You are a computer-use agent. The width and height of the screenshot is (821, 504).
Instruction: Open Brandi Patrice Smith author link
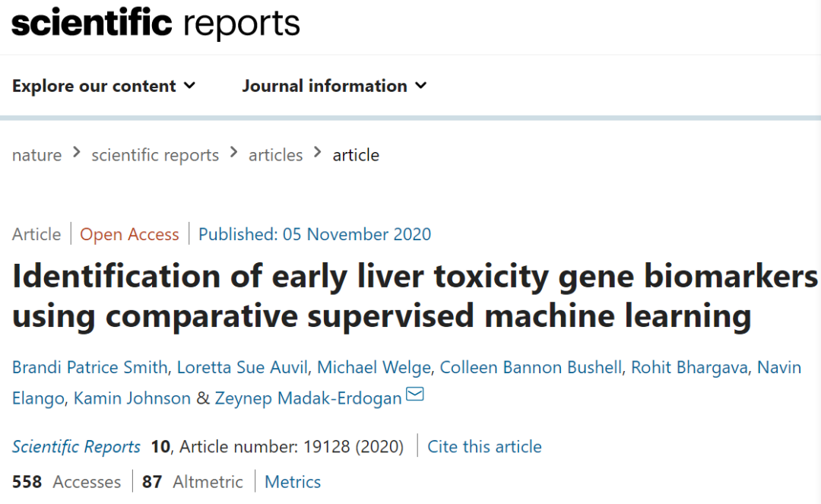point(90,368)
